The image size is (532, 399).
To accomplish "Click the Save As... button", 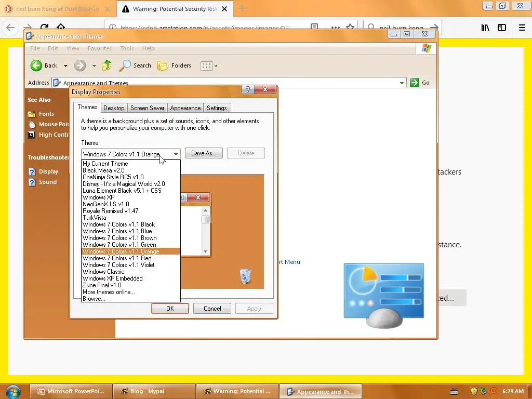I will [x=204, y=153].
